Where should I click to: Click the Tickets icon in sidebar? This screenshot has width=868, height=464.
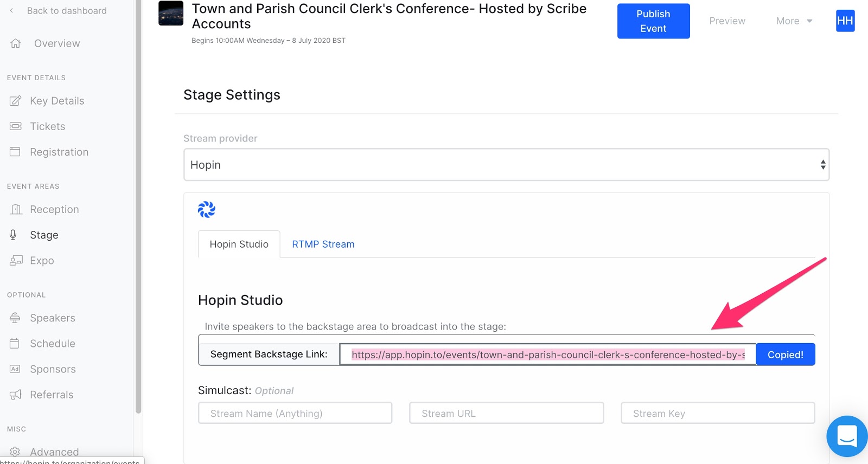(16, 126)
